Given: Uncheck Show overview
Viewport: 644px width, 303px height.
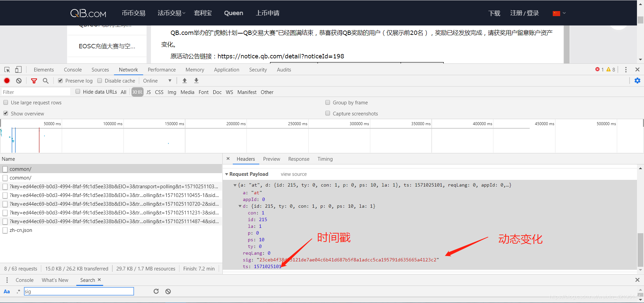Looking at the screenshot, I should click(6, 113).
